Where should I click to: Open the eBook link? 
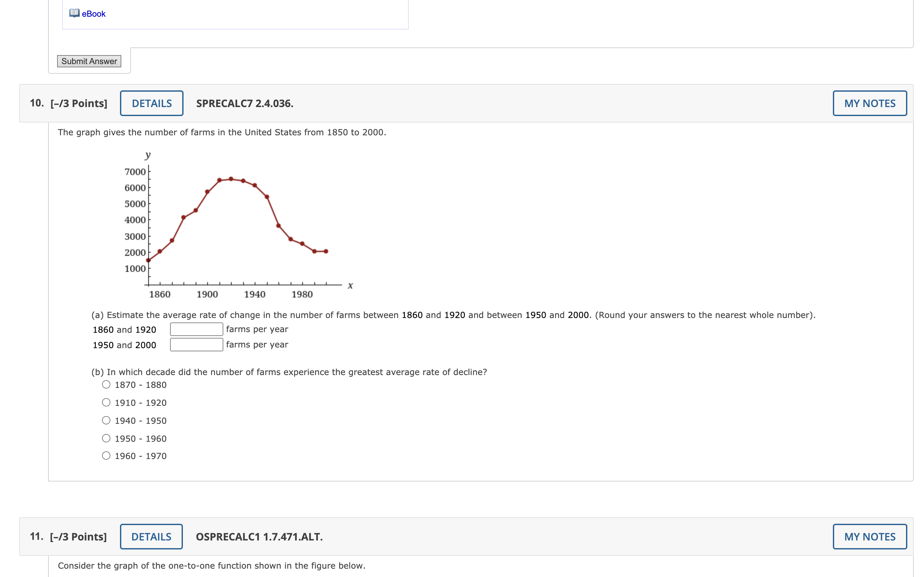94,14
